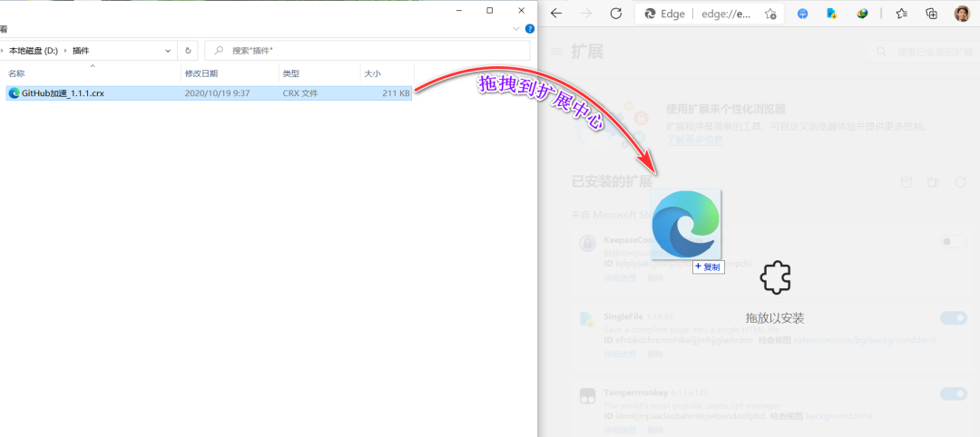Screen dimensions: 980x437
Task: Click the Tampermonkey extension icon in list
Action: [587, 395]
